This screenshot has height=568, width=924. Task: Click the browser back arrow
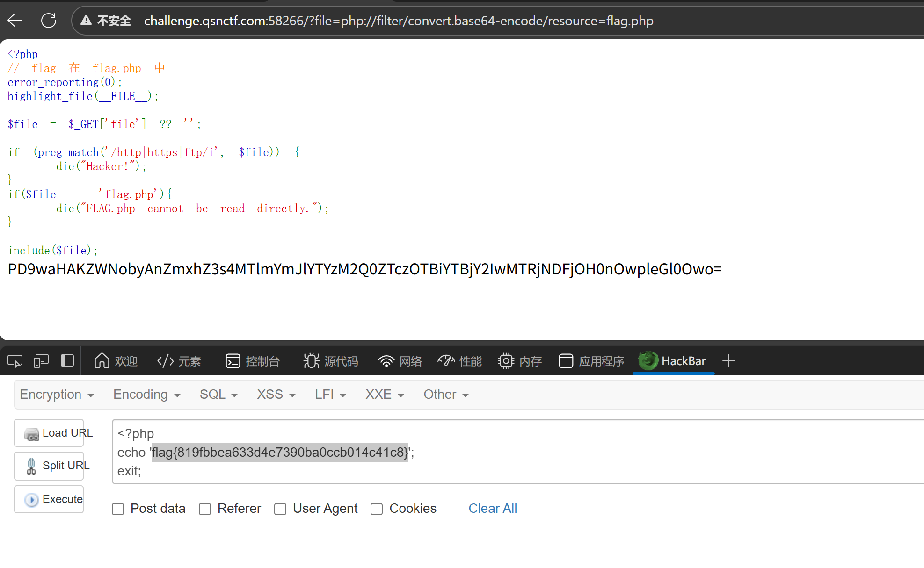click(x=15, y=21)
